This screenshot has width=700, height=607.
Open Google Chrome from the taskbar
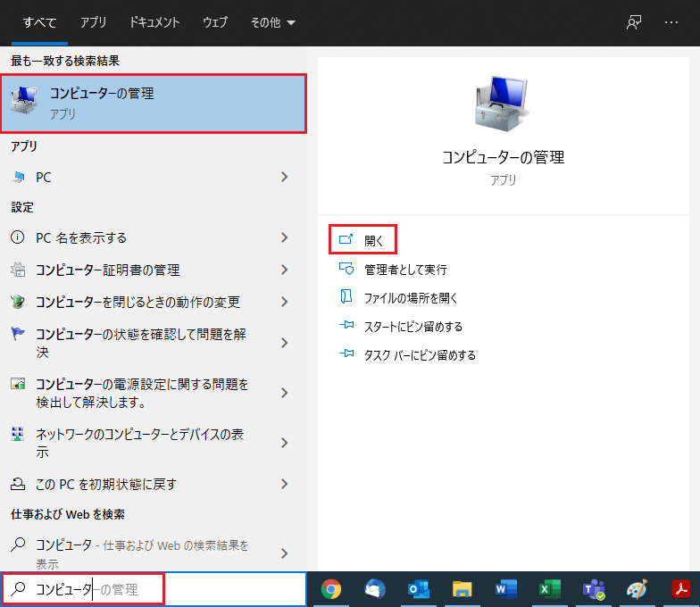point(331,589)
